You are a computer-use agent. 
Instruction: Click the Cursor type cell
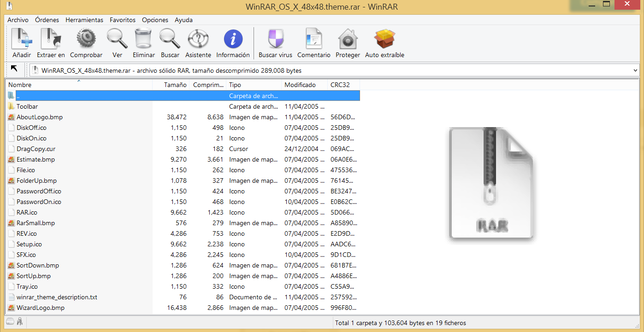pos(239,149)
